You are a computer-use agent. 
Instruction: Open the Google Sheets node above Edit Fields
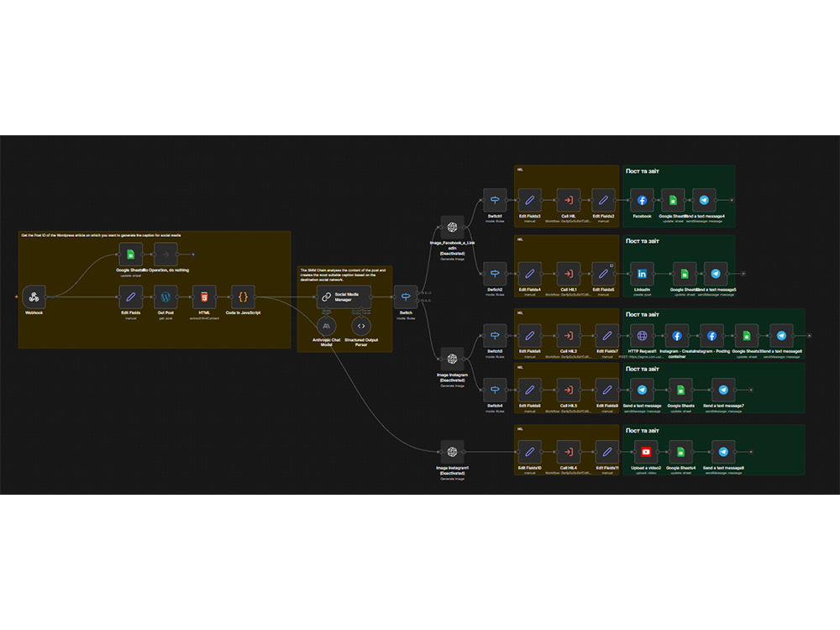coord(131,255)
